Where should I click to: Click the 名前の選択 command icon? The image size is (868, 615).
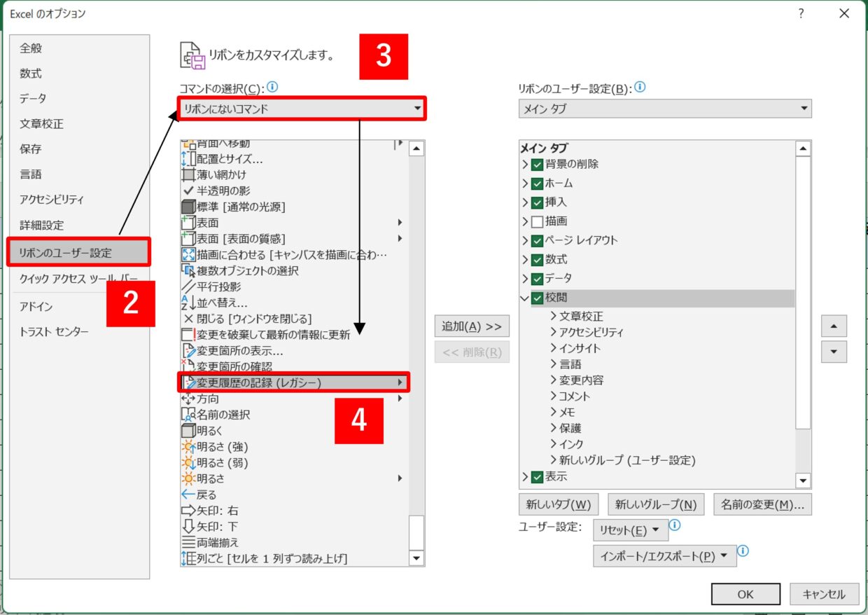click(x=188, y=415)
